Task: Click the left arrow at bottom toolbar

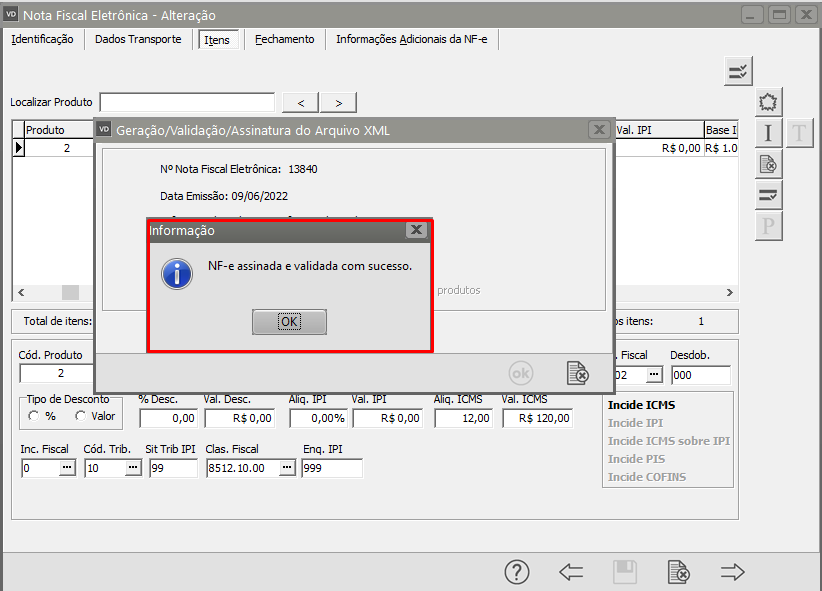Action: point(571,572)
